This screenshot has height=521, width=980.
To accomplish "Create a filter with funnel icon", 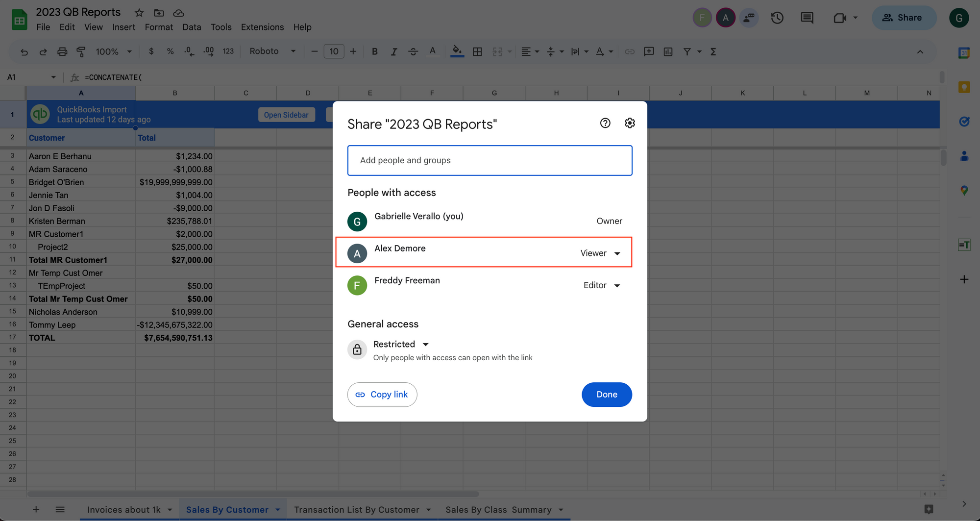I will point(687,51).
